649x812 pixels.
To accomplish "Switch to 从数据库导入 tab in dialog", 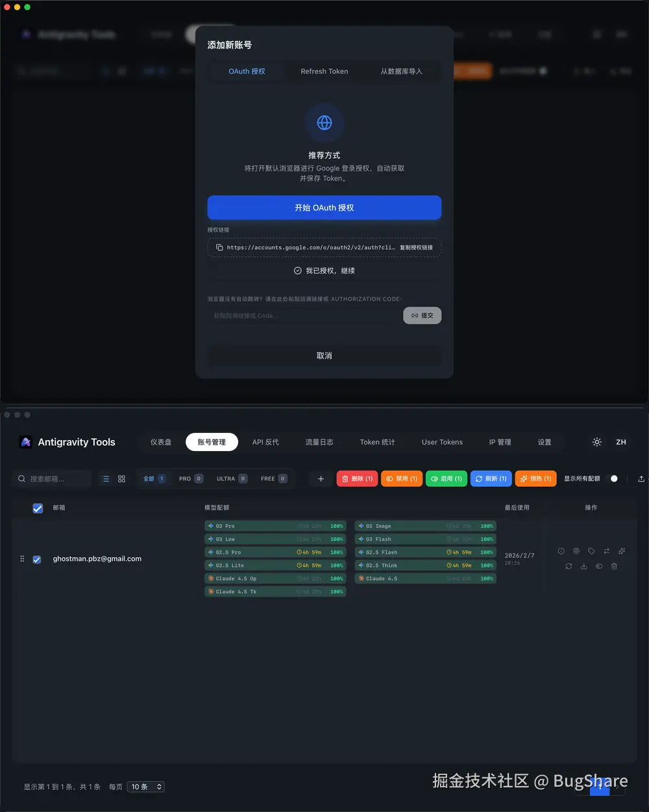I will (401, 71).
